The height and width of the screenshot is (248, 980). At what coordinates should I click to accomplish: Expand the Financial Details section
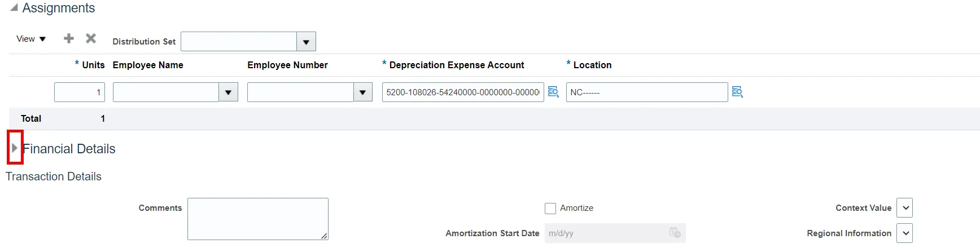coord(15,148)
